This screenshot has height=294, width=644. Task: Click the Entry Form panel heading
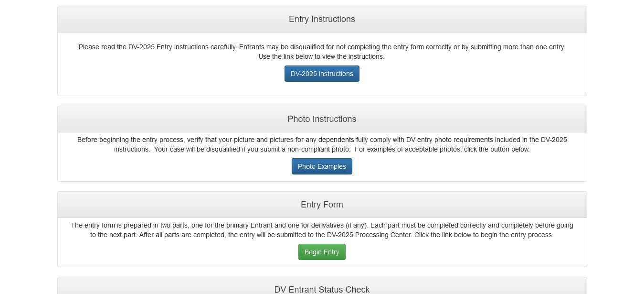[322, 205]
